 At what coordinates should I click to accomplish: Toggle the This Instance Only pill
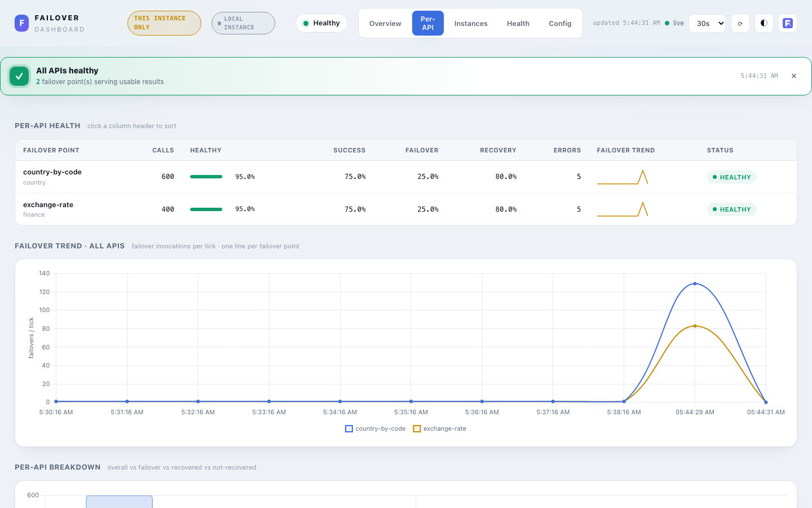click(164, 23)
